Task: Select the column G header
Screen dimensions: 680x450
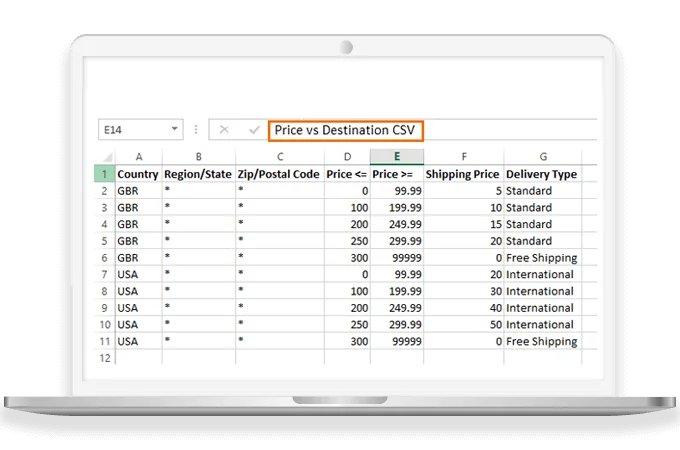Action: (x=542, y=157)
